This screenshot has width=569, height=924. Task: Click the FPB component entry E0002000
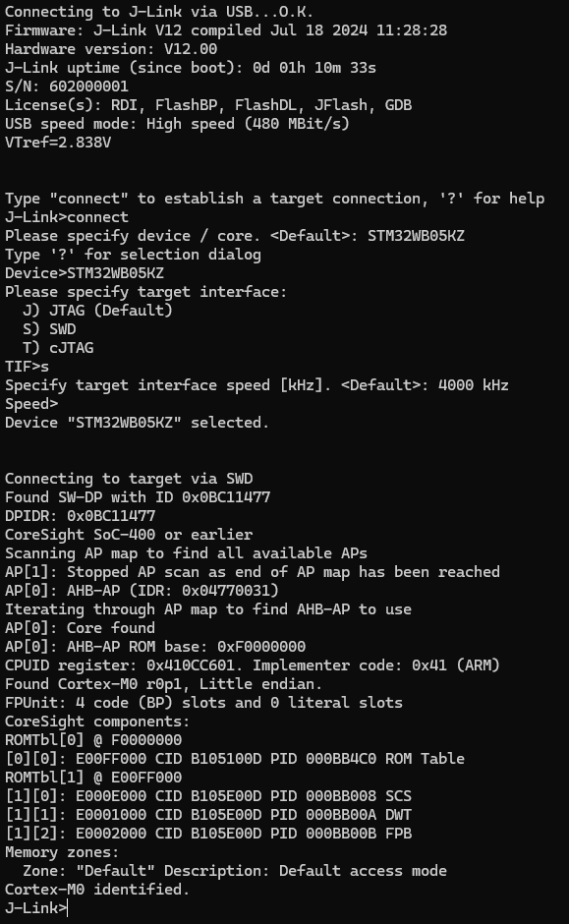pos(208,834)
